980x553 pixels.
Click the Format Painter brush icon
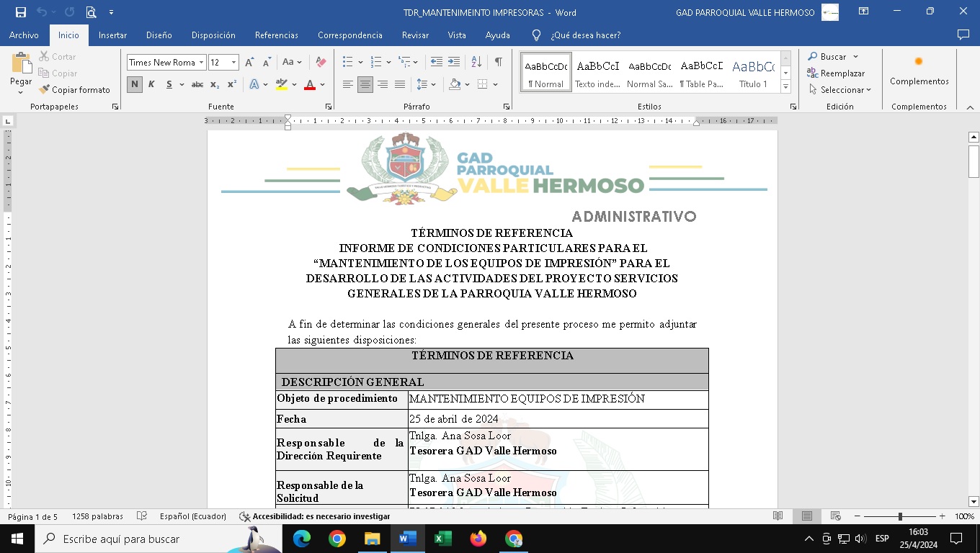click(x=45, y=90)
